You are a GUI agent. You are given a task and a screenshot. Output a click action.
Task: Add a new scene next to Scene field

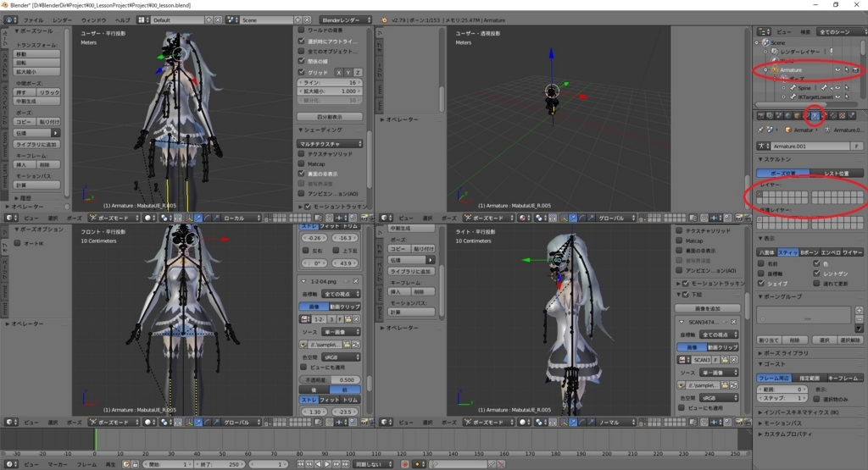pyautogui.click(x=298, y=20)
